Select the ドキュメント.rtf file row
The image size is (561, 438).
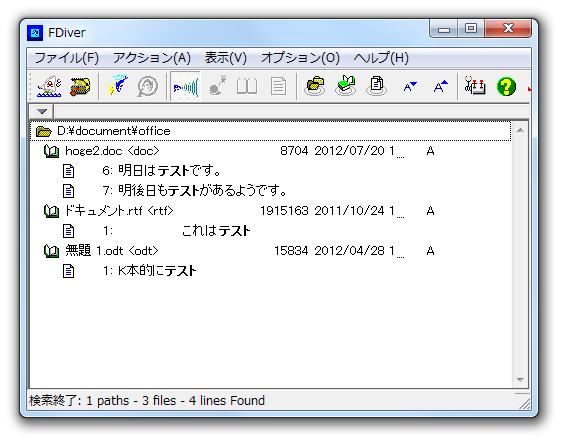click(x=270, y=211)
